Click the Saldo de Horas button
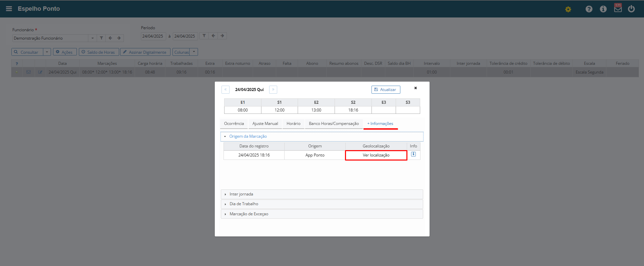 [x=99, y=52]
